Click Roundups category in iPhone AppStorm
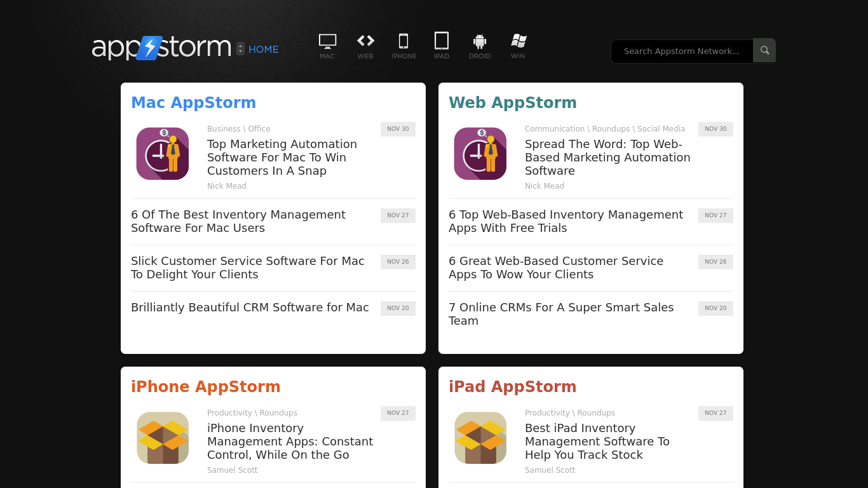 pyautogui.click(x=278, y=413)
